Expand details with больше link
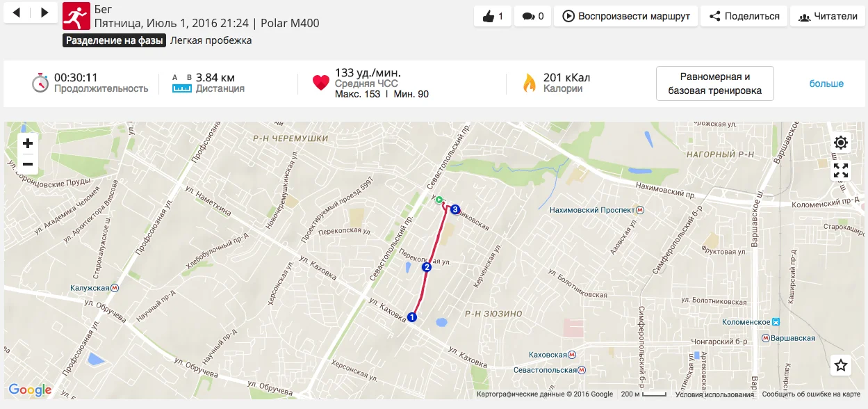This screenshot has width=868, height=409. pyautogui.click(x=826, y=83)
